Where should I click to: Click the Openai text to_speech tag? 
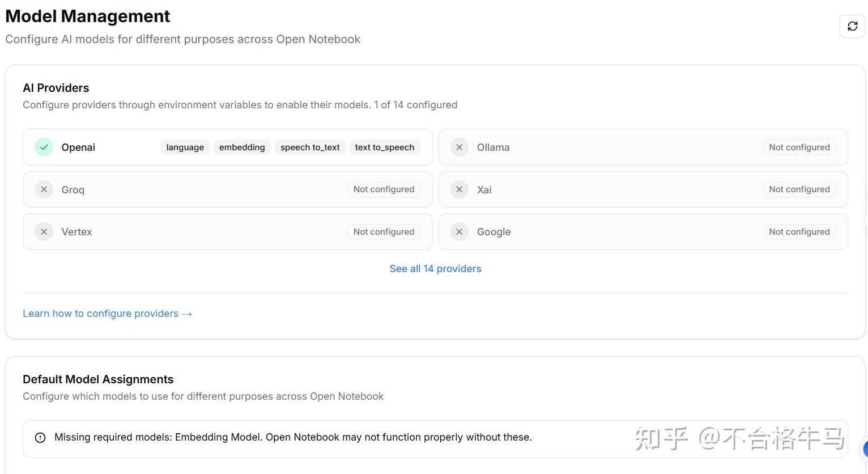tap(384, 147)
